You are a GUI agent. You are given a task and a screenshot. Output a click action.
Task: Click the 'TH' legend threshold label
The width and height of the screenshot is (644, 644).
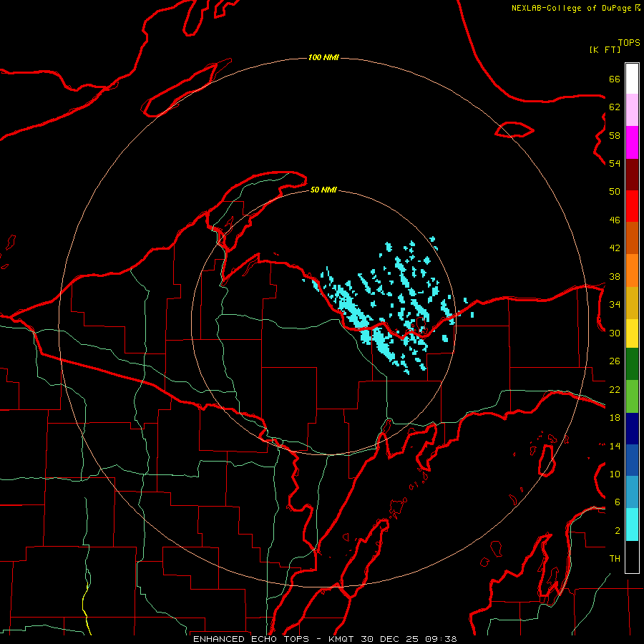615,559
